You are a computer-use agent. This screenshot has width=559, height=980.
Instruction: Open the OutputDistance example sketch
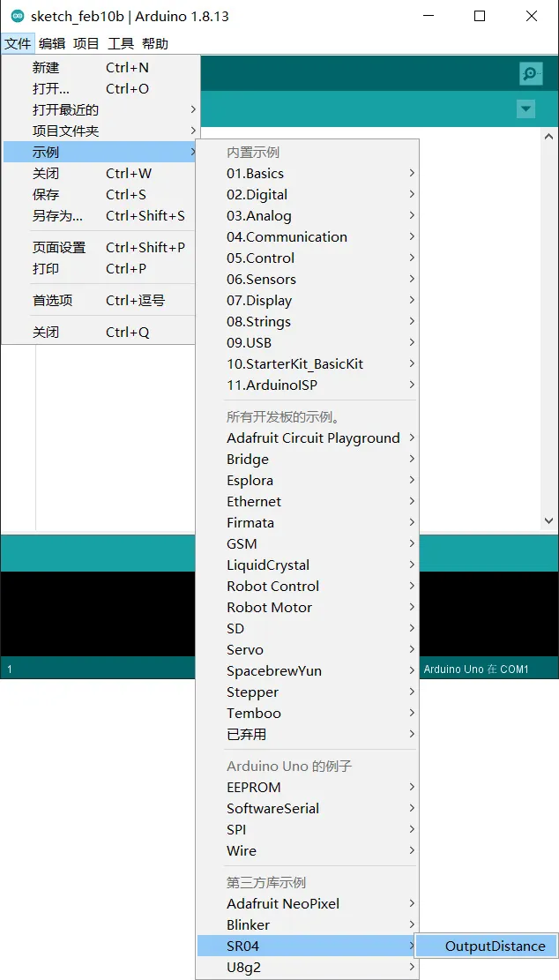(487, 946)
